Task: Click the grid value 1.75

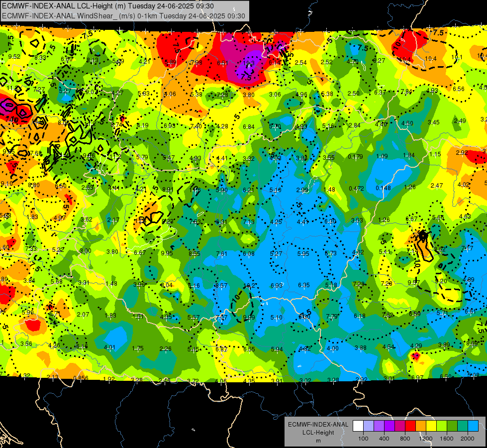Action: point(138,348)
